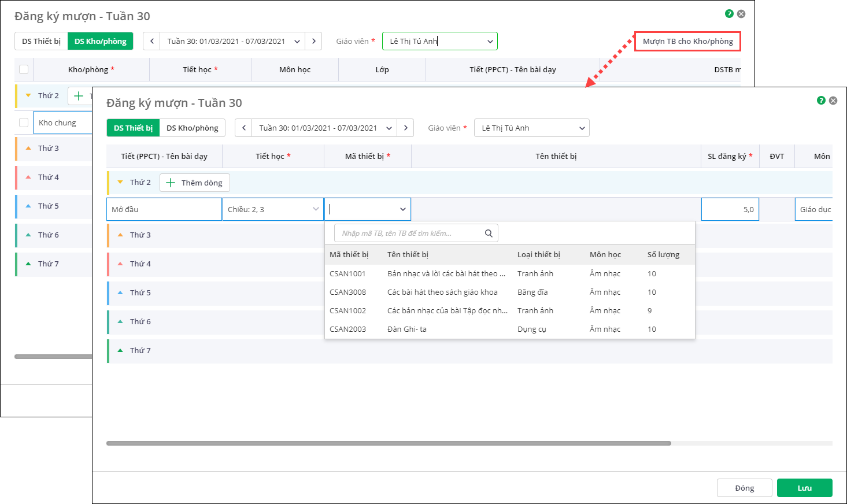The height and width of the screenshot is (504, 847).
Task: Click help icon in background dialog
Action: (x=729, y=14)
